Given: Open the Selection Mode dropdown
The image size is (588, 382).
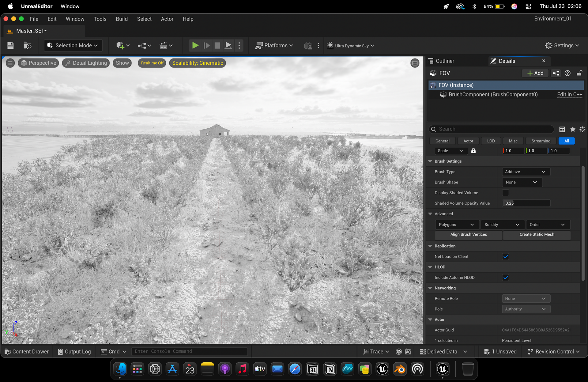Looking at the screenshot, I should (73, 46).
